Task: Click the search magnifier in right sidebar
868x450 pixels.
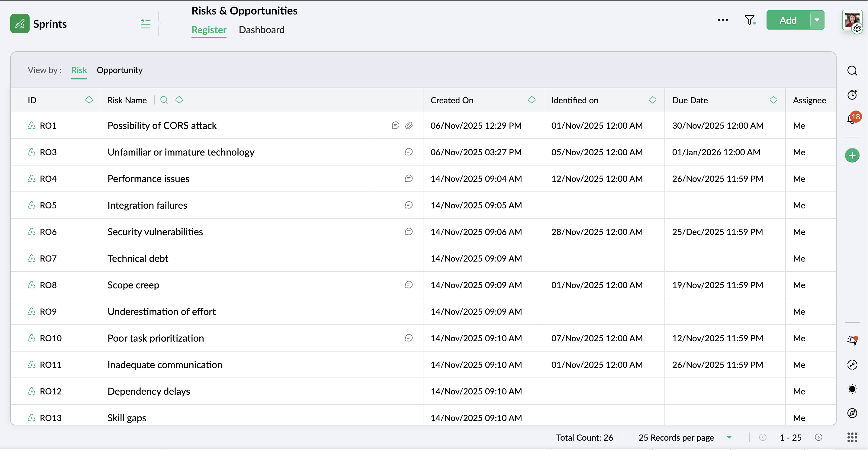Action: pyautogui.click(x=852, y=71)
